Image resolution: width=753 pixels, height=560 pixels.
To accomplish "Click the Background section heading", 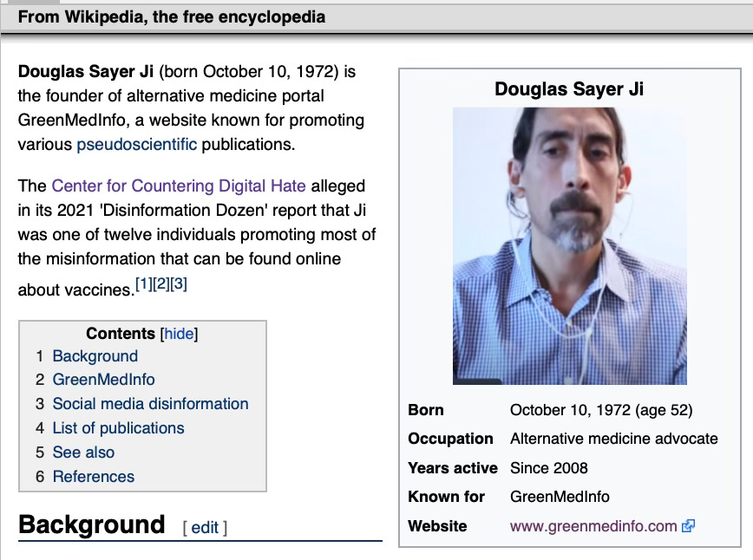I will click(92, 524).
